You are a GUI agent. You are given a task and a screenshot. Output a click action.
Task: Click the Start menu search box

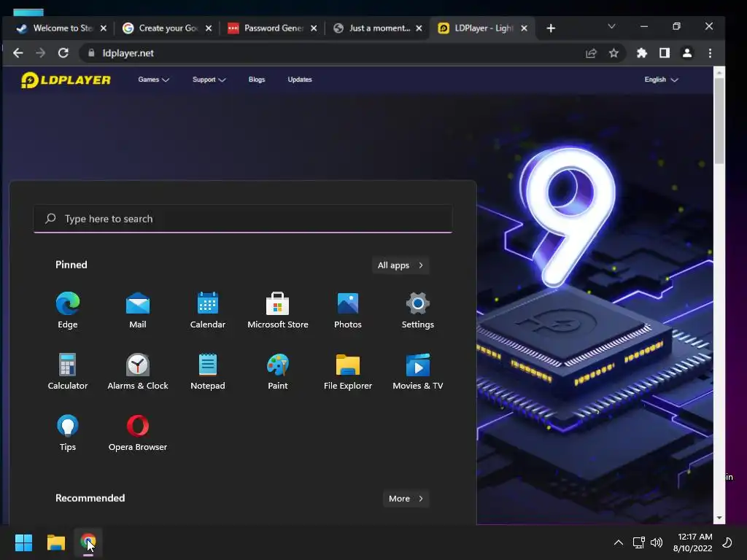pos(242,219)
